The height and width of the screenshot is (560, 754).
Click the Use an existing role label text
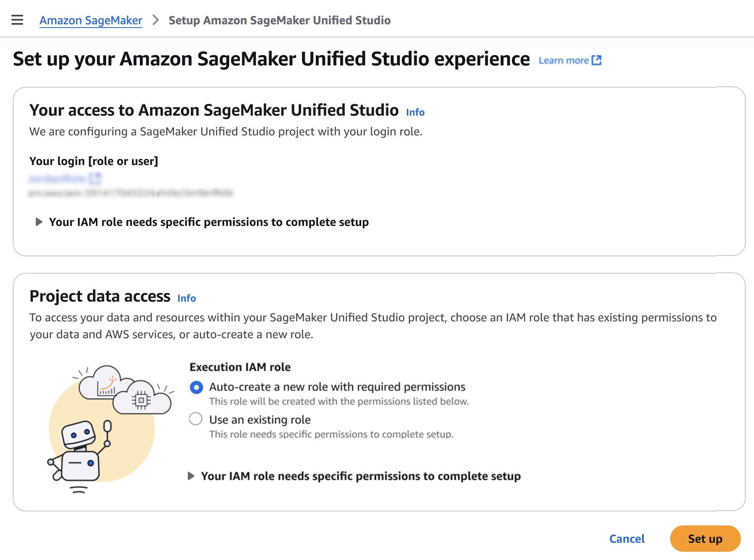tap(260, 420)
